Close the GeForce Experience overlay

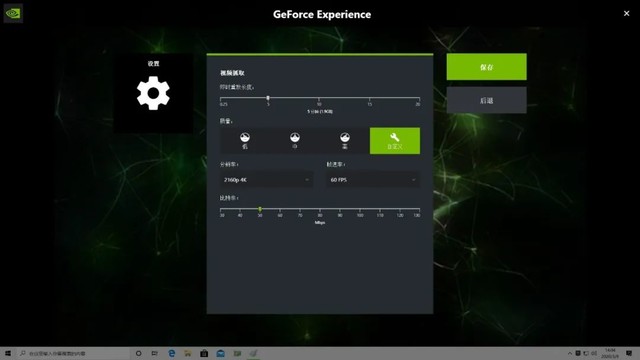point(627,13)
